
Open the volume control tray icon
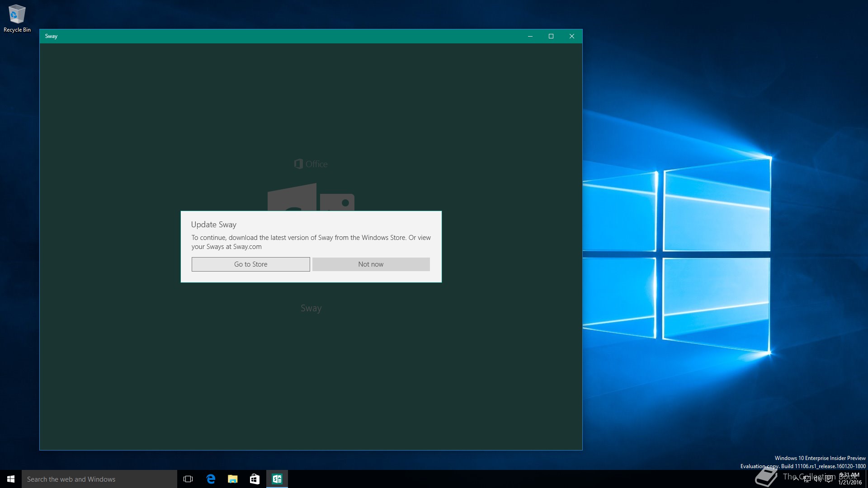coord(817,479)
